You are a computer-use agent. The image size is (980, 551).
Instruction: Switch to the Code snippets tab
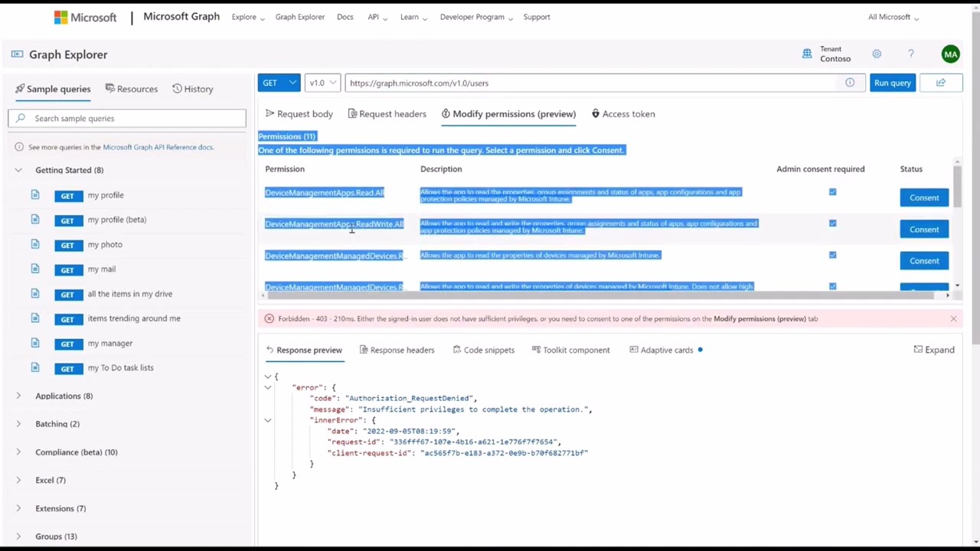coord(483,350)
